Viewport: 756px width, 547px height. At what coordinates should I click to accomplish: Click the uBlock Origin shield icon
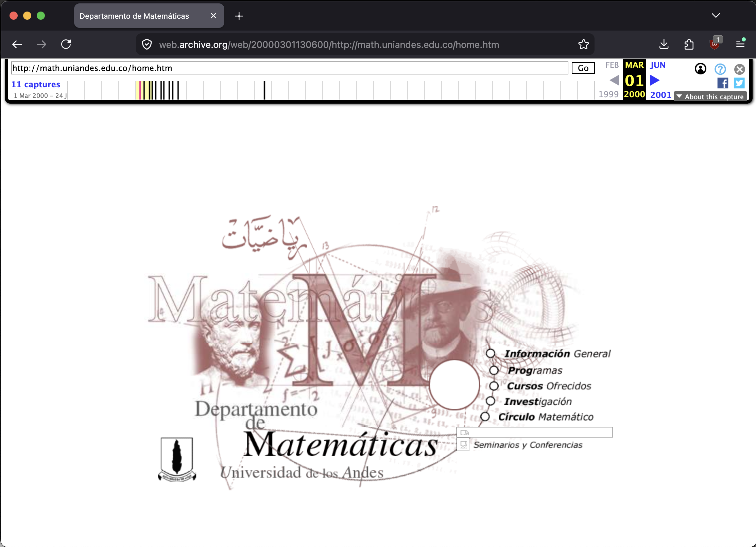point(715,44)
